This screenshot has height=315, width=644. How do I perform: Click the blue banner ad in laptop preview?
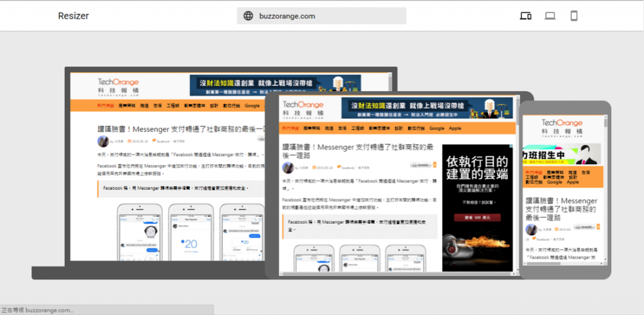(275, 85)
